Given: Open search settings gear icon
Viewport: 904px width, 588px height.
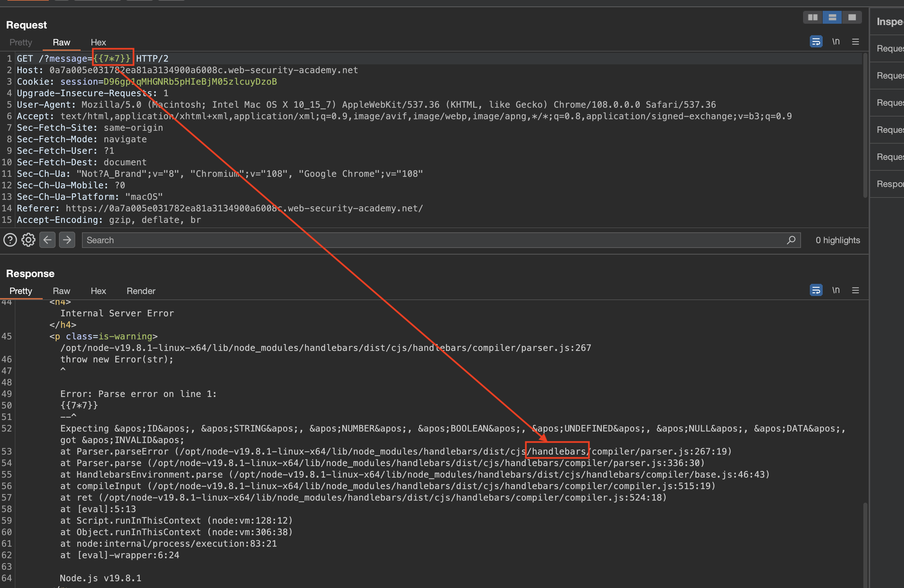Looking at the screenshot, I should [28, 240].
